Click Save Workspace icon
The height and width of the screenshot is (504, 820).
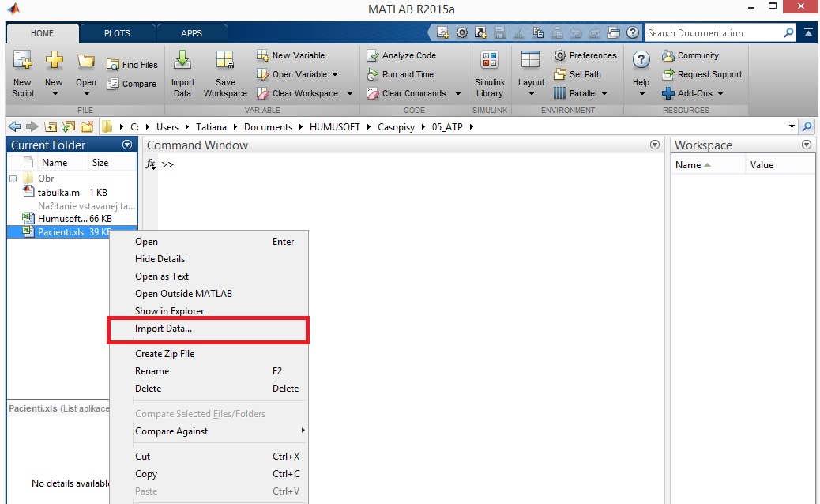point(225,73)
